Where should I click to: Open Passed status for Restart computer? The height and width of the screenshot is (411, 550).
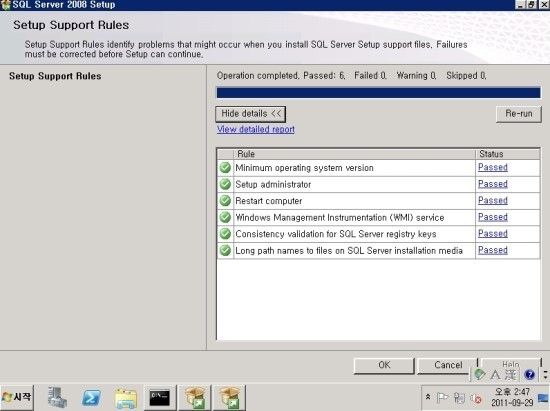492,200
